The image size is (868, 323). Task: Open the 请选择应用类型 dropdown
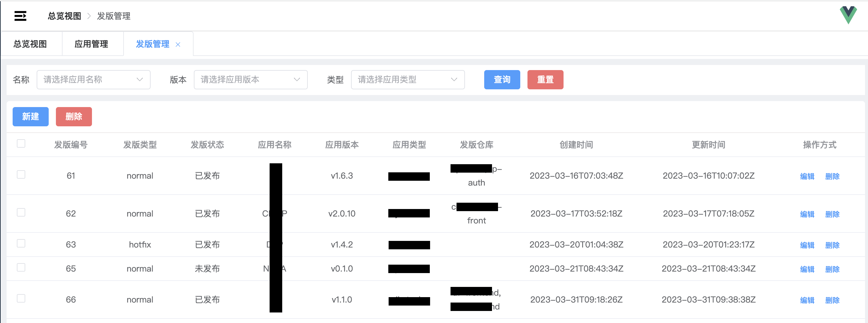click(x=408, y=80)
